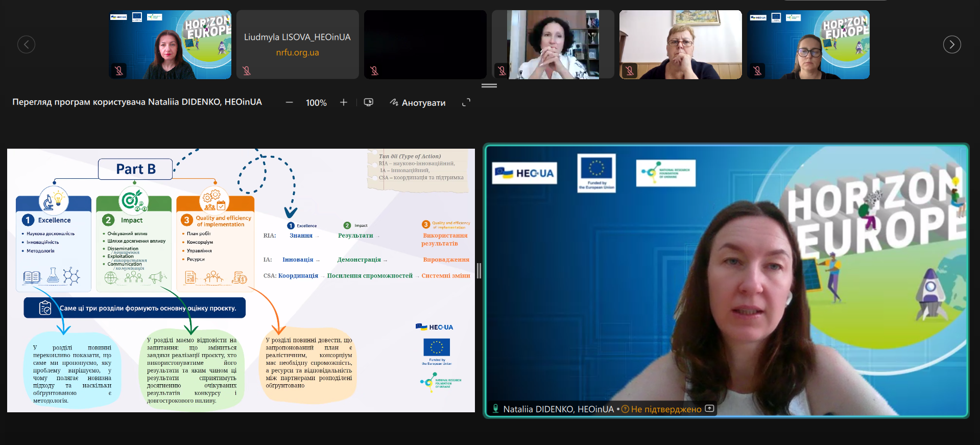Enter full screen for shared content
Viewport: 980px width, 445px height.
point(466,103)
